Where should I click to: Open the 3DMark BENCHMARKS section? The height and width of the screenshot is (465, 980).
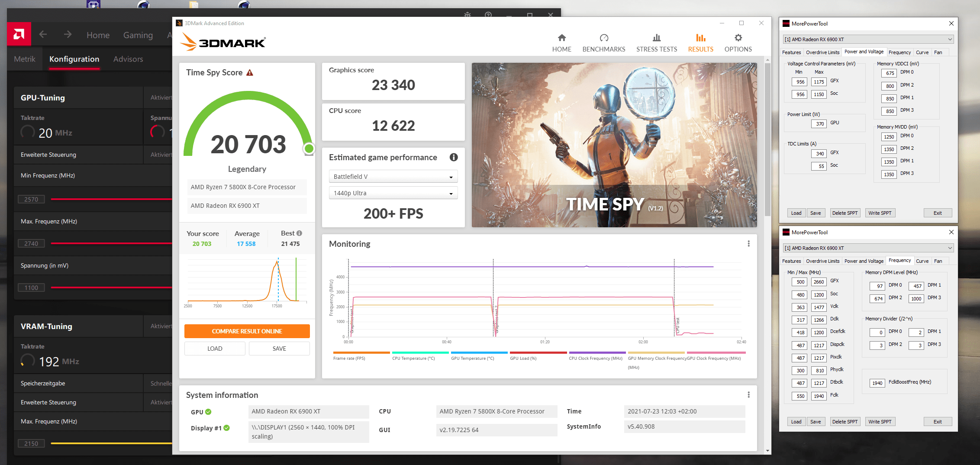[603, 43]
